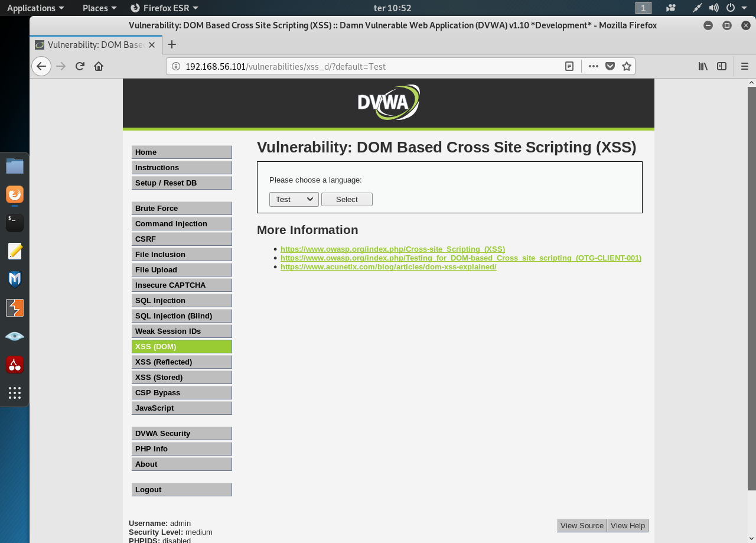Select the Vulnerability: DOM Based tab
Image resolution: width=756 pixels, height=543 pixels.
96,45
